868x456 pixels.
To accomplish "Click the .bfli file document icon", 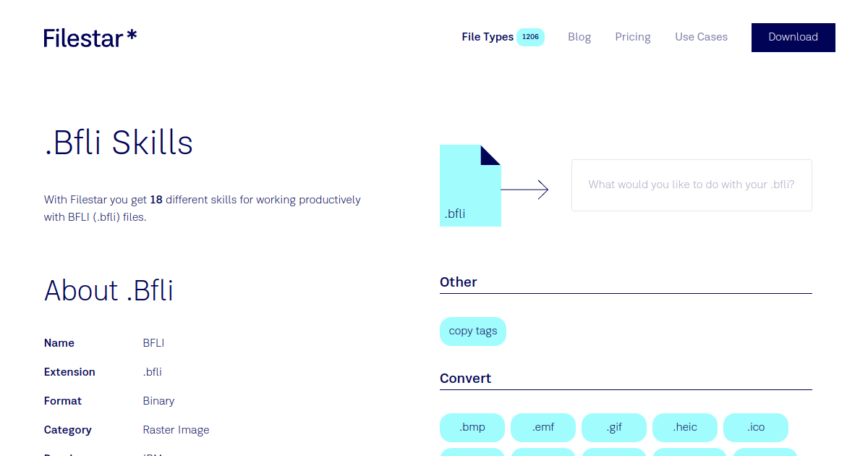I will (x=470, y=185).
